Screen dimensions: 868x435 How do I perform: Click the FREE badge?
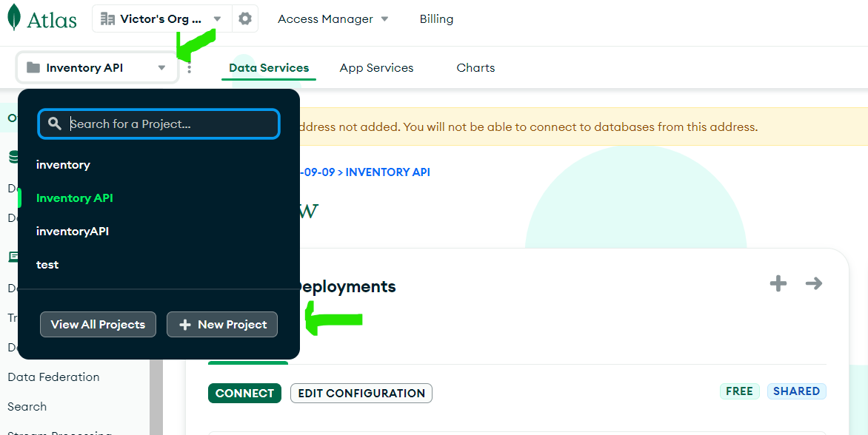click(740, 391)
